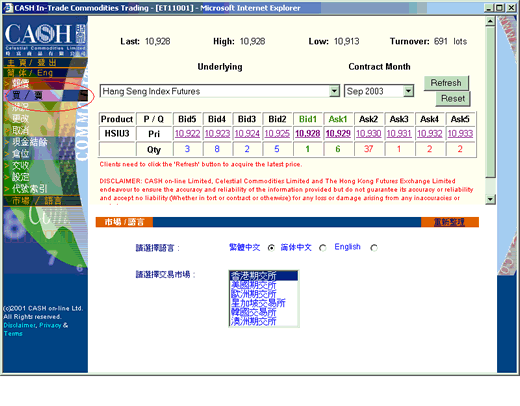
Task: Select 澳洲期交所 in market list
Action: [x=263, y=321]
